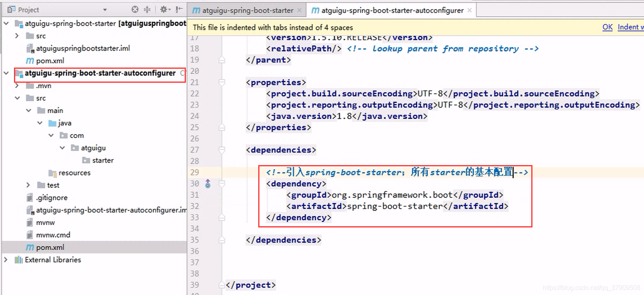
Task: Click the closing dependencies tag
Action: [x=283, y=240]
